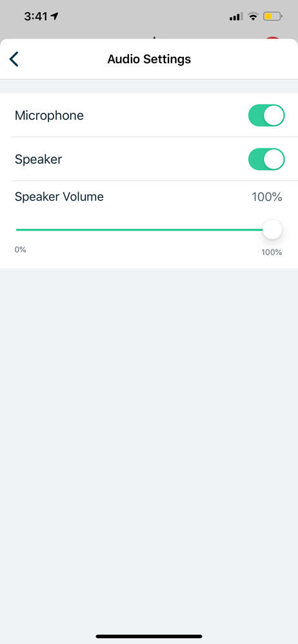Disable the Speaker toggle
The image size is (298, 644).
pos(266,159)
